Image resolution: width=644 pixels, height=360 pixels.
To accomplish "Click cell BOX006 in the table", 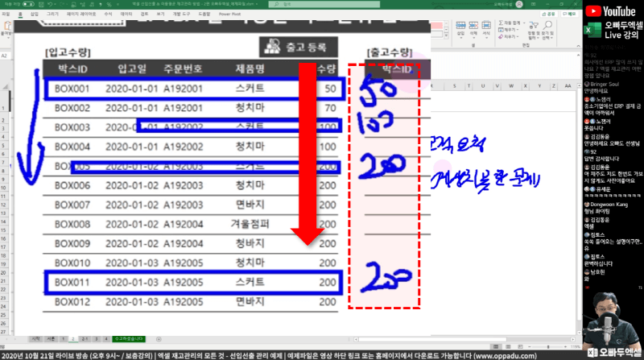I will click(72, 185).
